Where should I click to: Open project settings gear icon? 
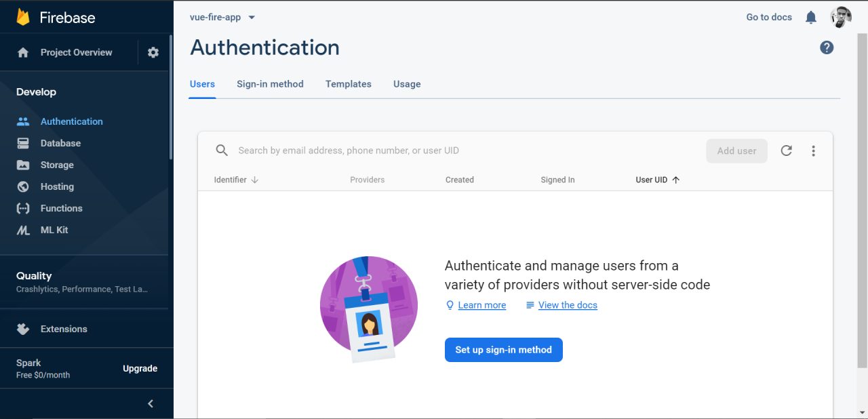tap(153, 52)
